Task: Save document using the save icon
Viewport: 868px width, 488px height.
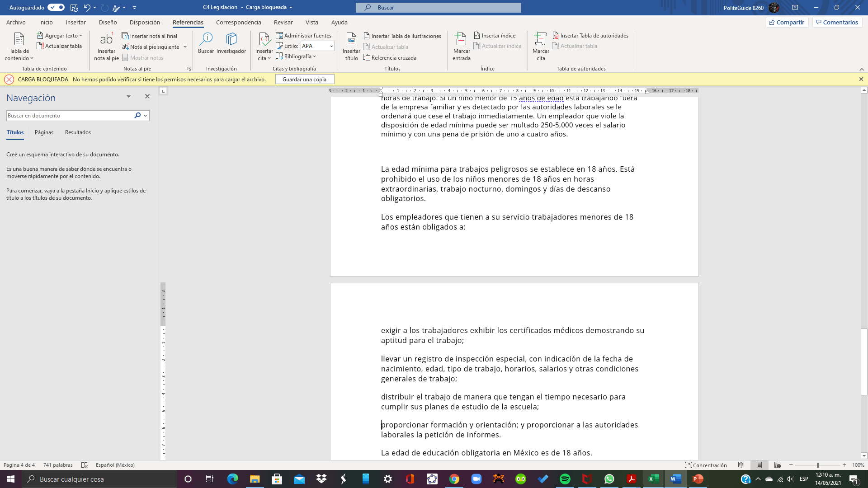Action: (74, 8)
